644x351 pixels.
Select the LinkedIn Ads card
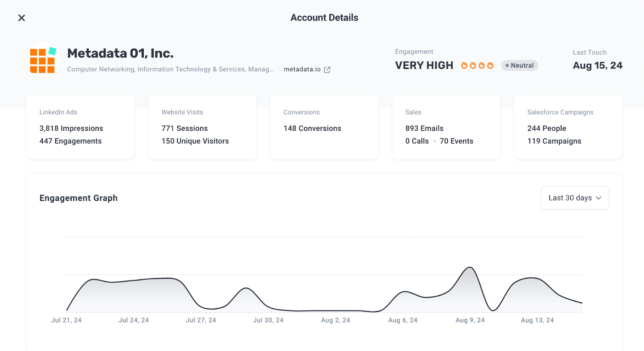[80, 127]
